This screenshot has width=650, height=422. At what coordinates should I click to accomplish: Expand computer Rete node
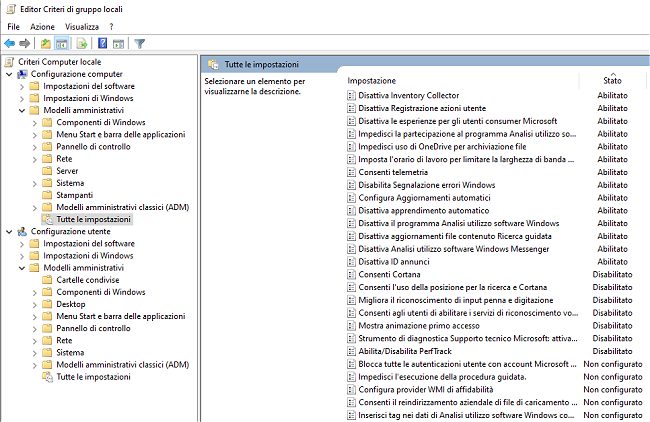pos(34,160)
